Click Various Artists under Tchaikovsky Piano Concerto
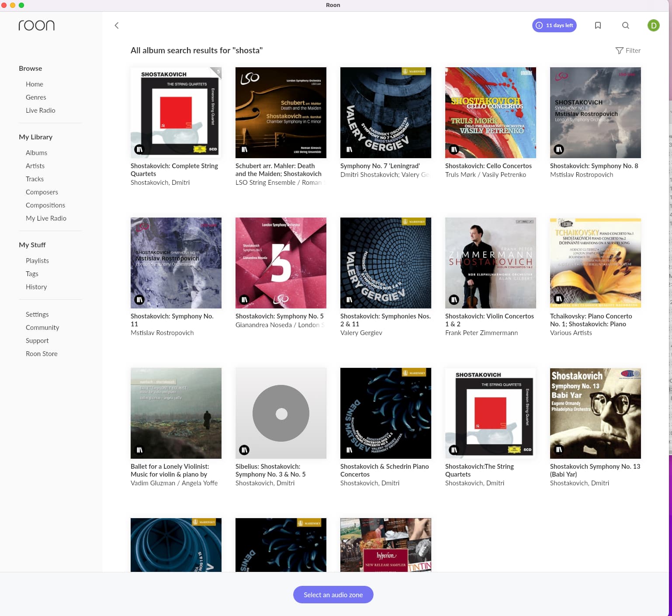The height and width of the screenshot is (616, 672). (x=571, y=333)
